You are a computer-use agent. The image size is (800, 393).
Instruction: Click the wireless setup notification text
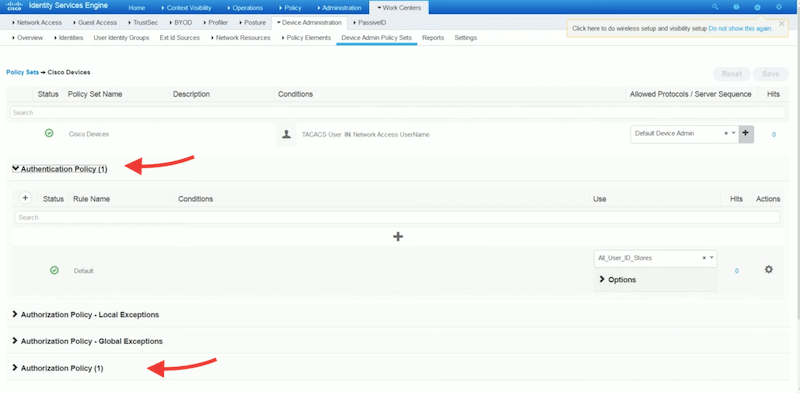click(640, 29)
